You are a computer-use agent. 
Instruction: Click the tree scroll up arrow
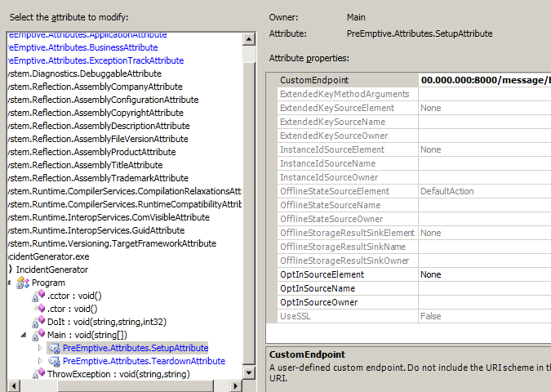pos(249,38)
